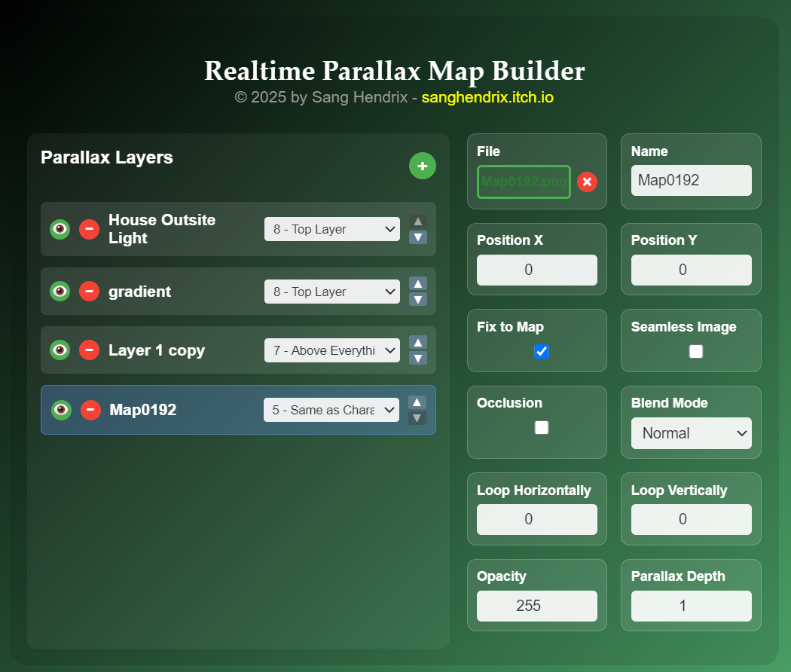Open the sanghendrix.itch.io link
Screen dimensions: 791x672
pyautogui.click(x=487, y=97)
